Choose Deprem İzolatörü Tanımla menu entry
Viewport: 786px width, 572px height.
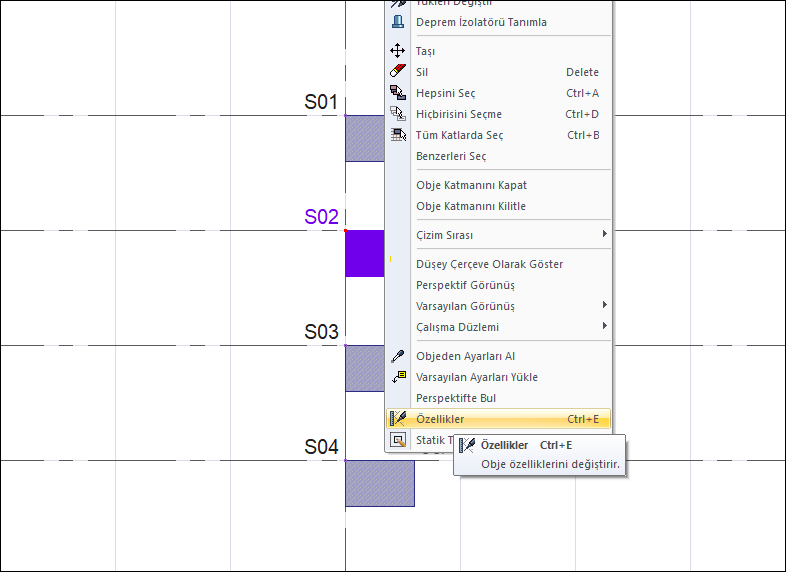pos(499,22)
